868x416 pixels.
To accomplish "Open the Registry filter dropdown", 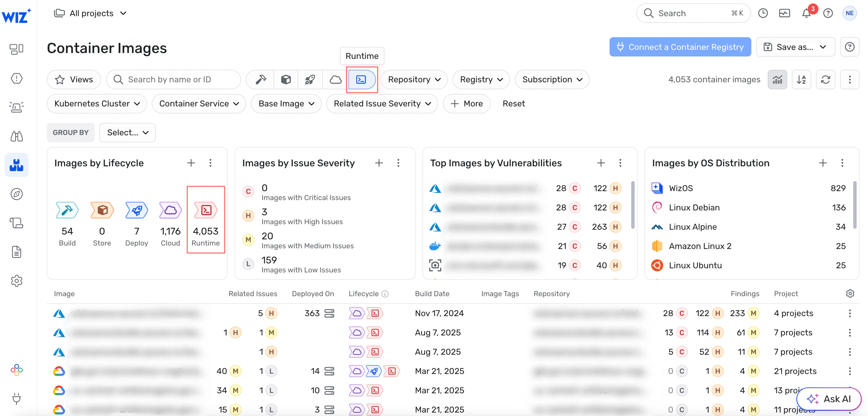I will pos(481,80).
